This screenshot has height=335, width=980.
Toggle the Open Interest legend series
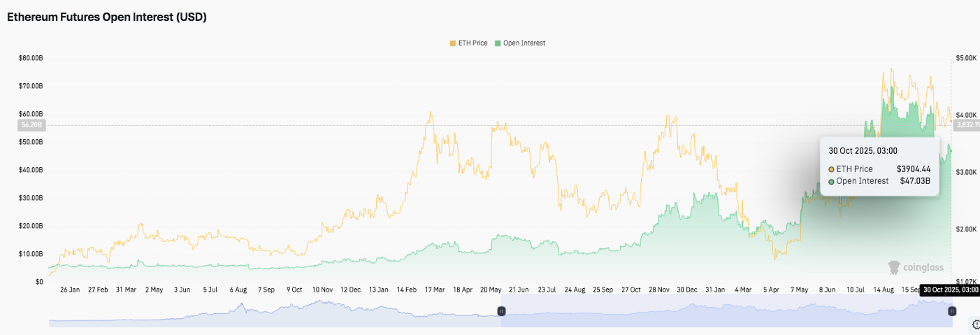pos(524,43)
